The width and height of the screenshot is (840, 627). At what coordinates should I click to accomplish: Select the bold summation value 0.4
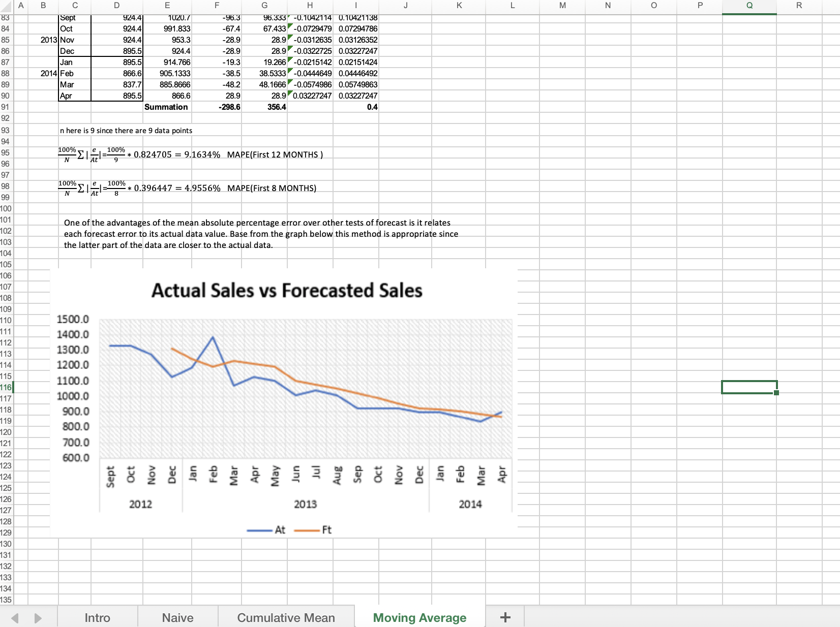(356, 107)
